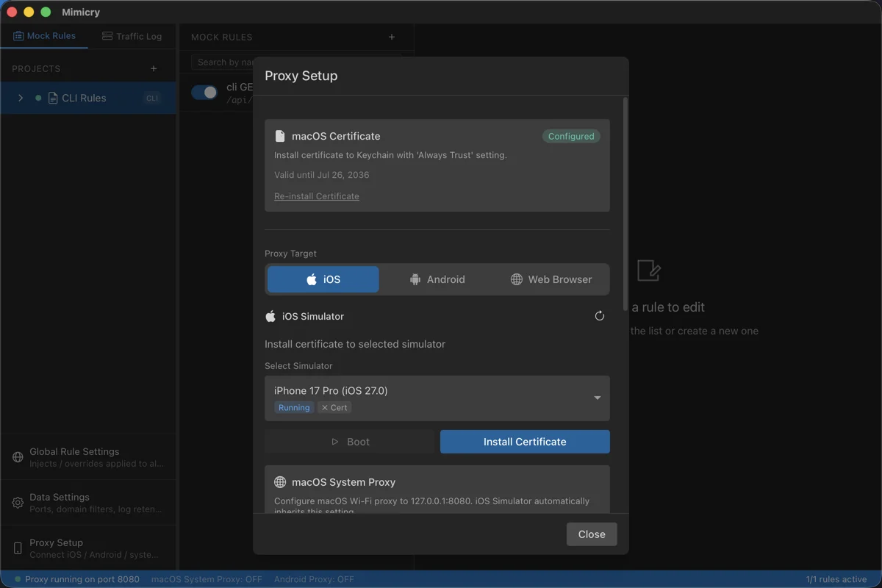Click the Re-install Certificate link

coord(317,196)
